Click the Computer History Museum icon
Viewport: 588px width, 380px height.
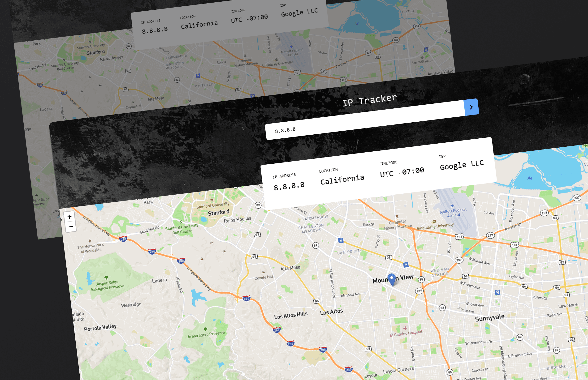pos(397,217)
